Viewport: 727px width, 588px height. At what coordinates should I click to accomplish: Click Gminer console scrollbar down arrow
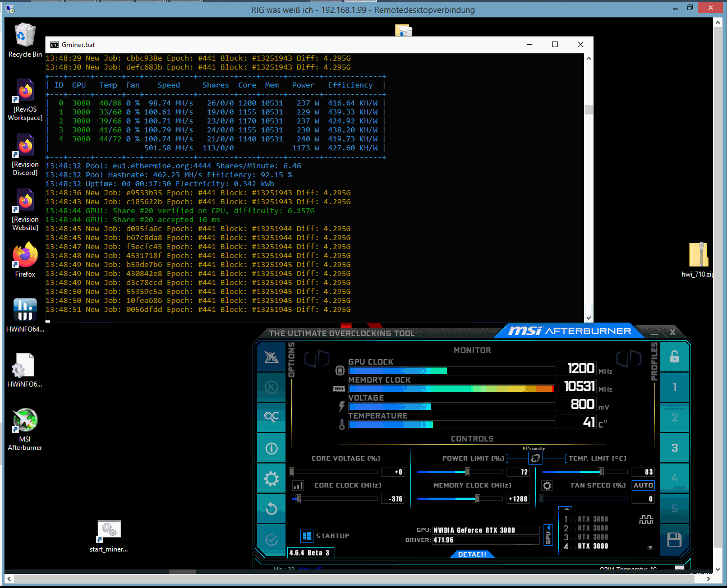click(x=588, y=318)
